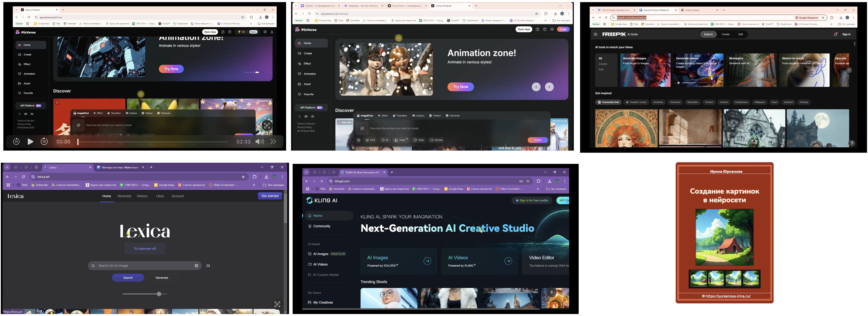Click the video player progress bar
Viewport: 868px width, 316px height.
[x=153, y=142]
